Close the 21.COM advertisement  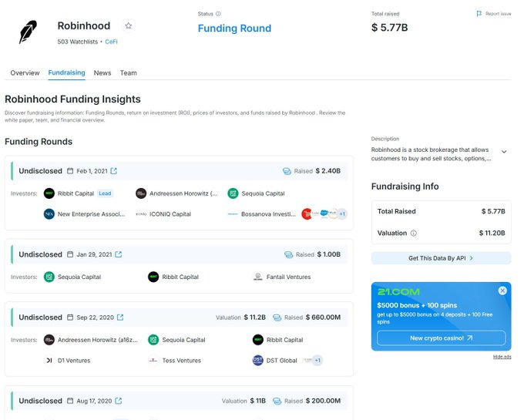pos(502,291)
